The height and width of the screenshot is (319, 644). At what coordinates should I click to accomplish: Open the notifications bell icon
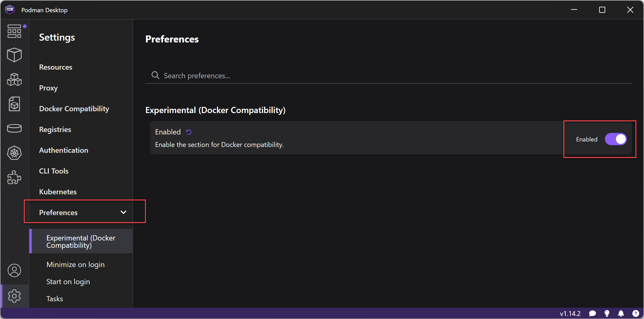(621, 313)
